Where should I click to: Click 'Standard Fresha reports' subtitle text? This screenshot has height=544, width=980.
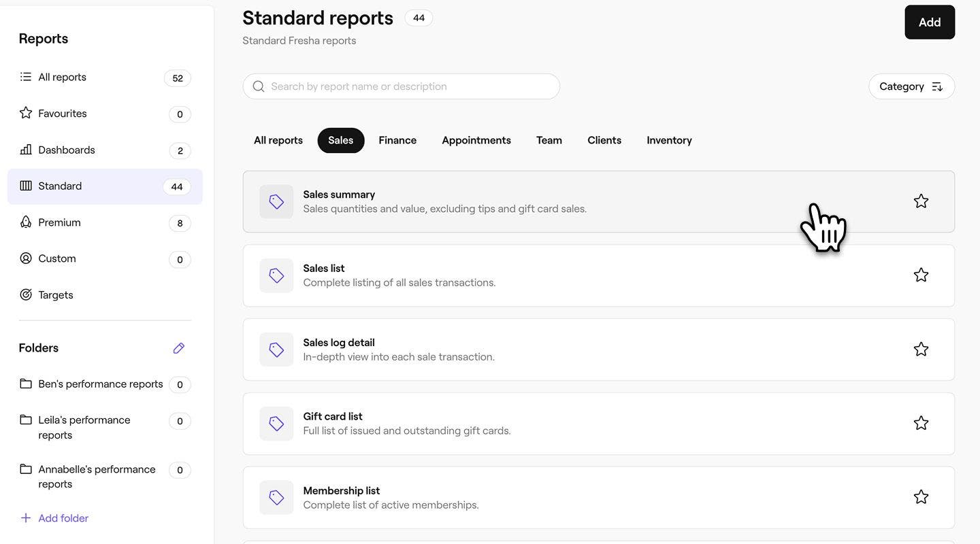(x=299, y=40)
